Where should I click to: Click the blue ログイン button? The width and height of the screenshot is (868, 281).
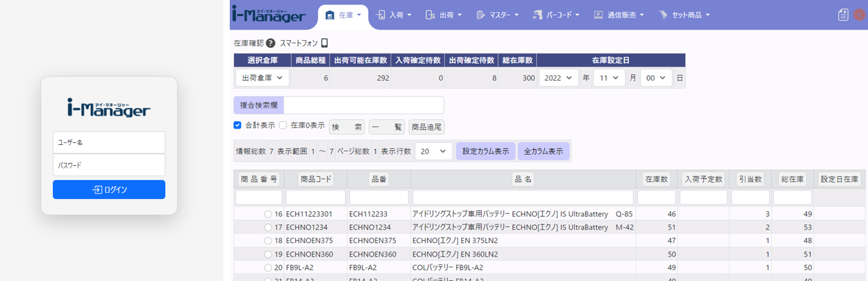point(109,190)
